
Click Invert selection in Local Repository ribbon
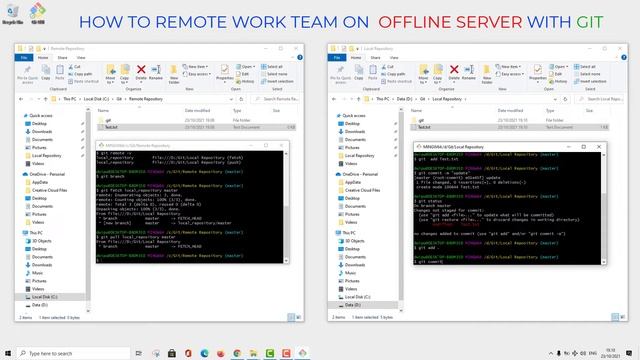coord(590,81)
